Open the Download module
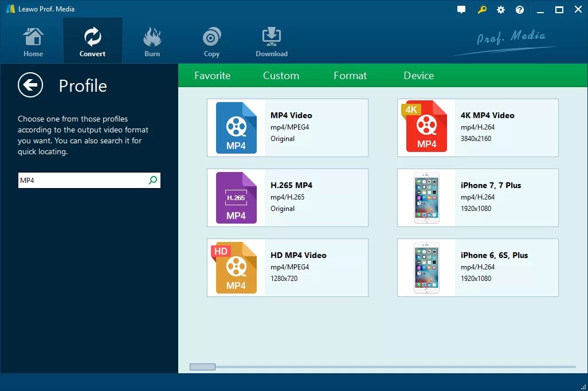588x391 pixels. point(272,42)
